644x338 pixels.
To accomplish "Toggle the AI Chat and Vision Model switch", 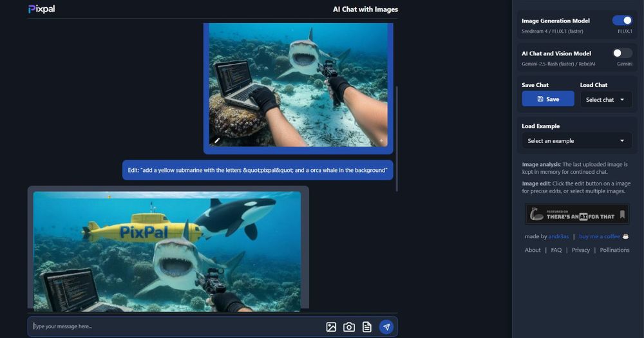I will pyautogui.click(x=622, y=53).
